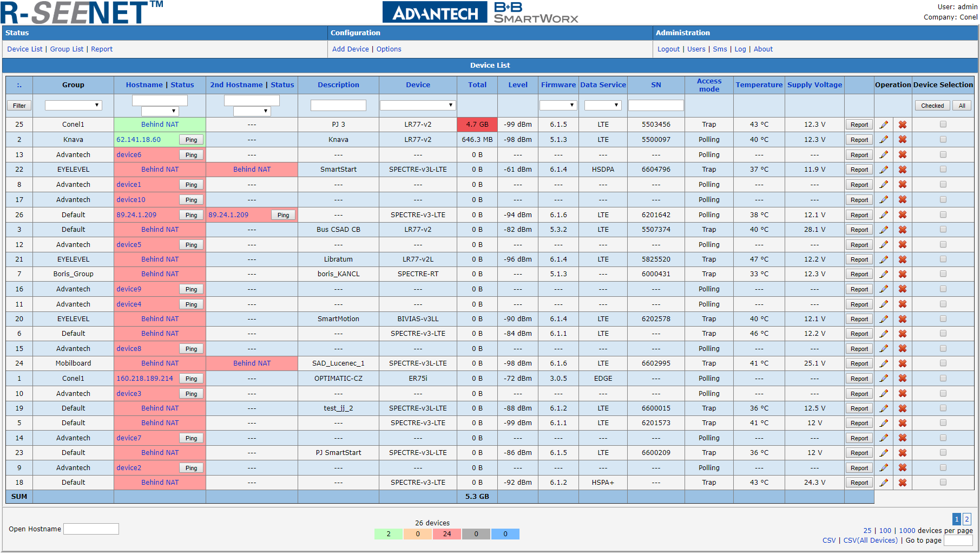Click the Checked selection button
The height and width of the screenshot is (553, 980).
pos(932,106)
